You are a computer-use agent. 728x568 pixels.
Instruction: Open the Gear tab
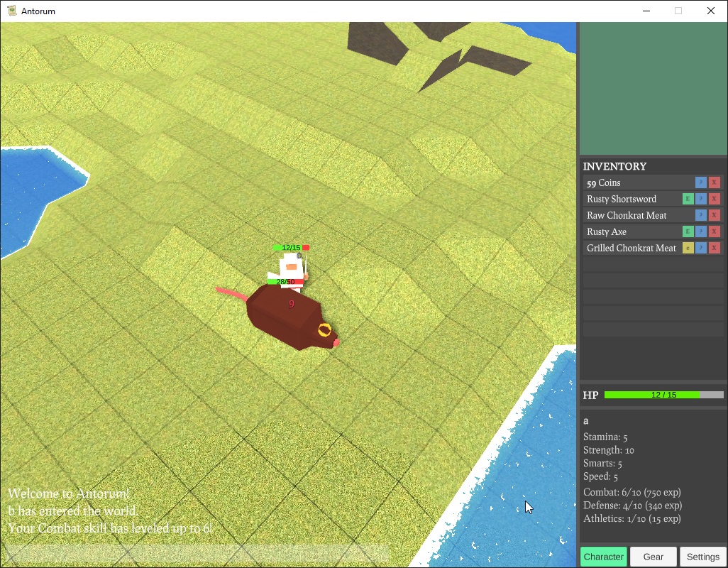point(653,557)
